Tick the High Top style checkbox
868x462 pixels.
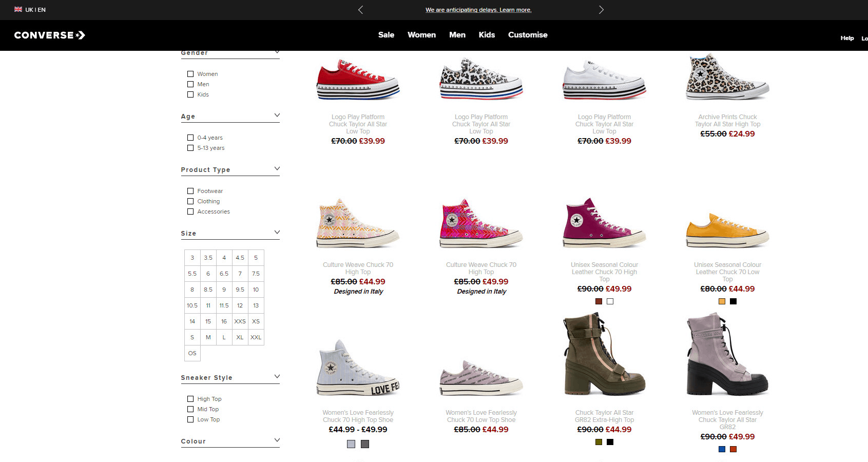point(190,399)
